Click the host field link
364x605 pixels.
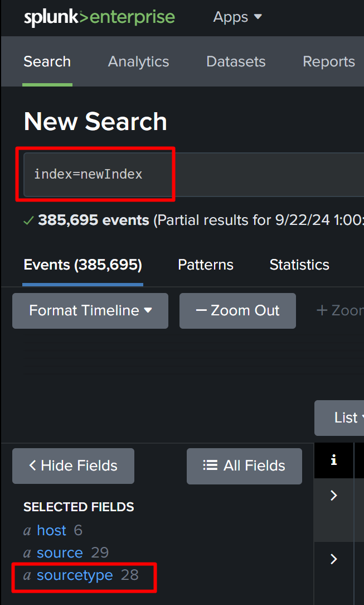tap(51, 530)
